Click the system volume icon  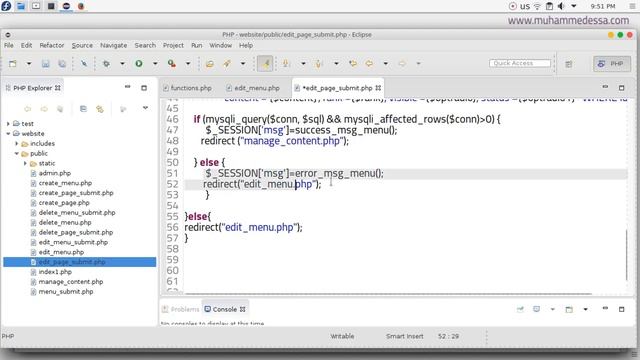(x=561, y=6)
